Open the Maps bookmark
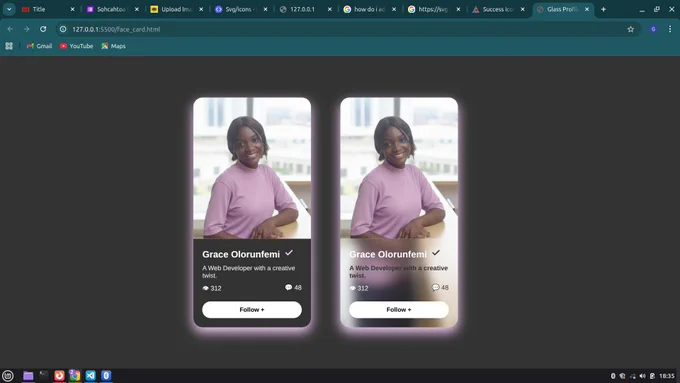The width and height of the screenshot is (680, 383). [114, 46]
